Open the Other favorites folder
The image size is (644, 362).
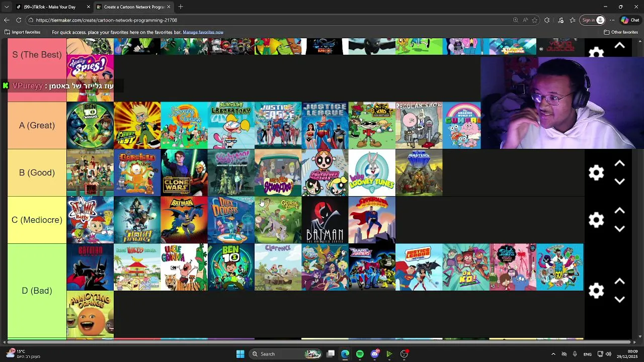tap(621, 32)
